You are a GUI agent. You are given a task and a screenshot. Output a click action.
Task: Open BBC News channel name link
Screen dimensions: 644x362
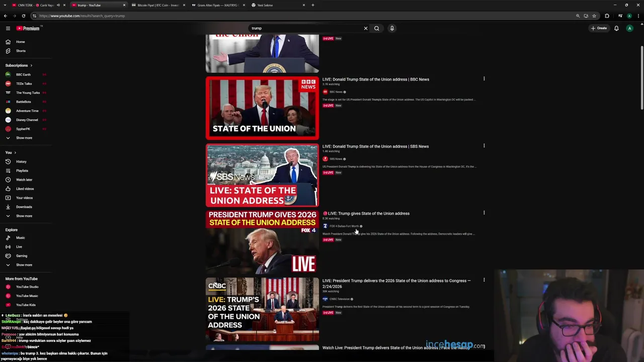(336, 92)
